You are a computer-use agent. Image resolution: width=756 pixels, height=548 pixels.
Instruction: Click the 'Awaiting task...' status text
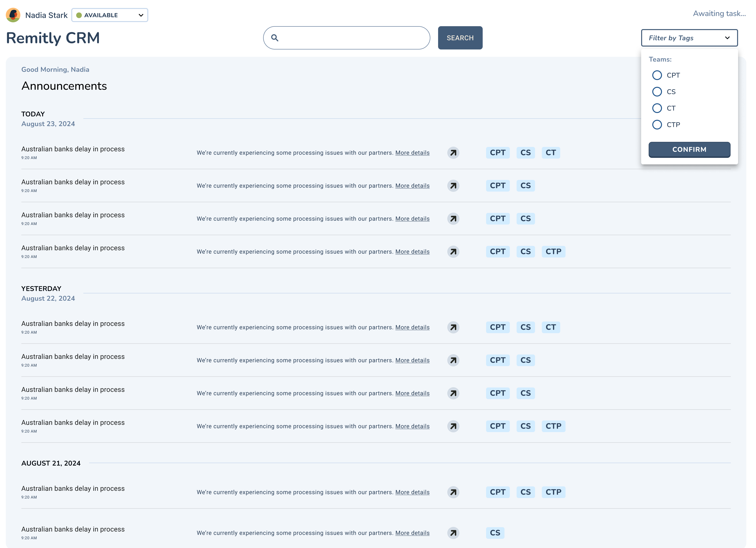(x=719, y=14)
